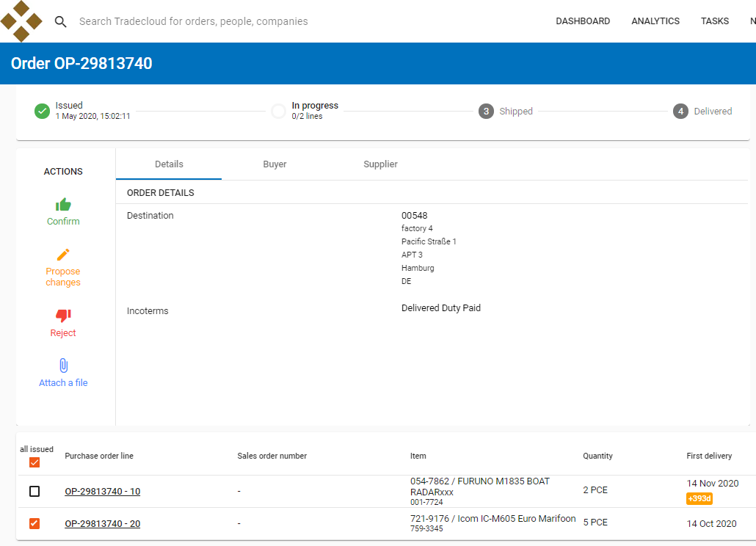The height and width of the screenshot is (546, 756).
Task: Select the Propose changes pencil icon
Action: click(63, 255)
